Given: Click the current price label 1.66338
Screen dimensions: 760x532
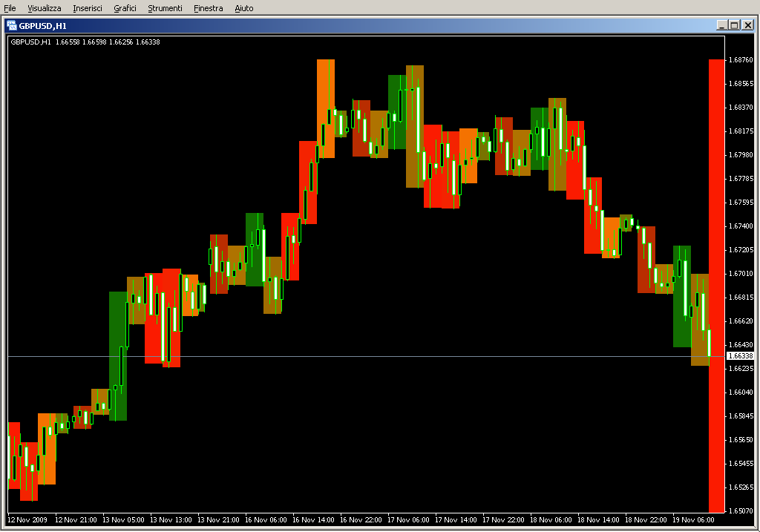Looking at the screenshot, I should pos(741,355).
